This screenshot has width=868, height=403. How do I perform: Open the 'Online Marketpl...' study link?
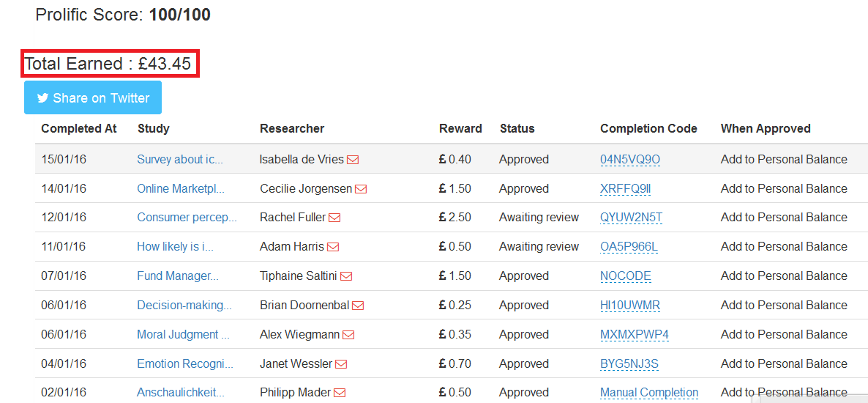click(181, 189)
